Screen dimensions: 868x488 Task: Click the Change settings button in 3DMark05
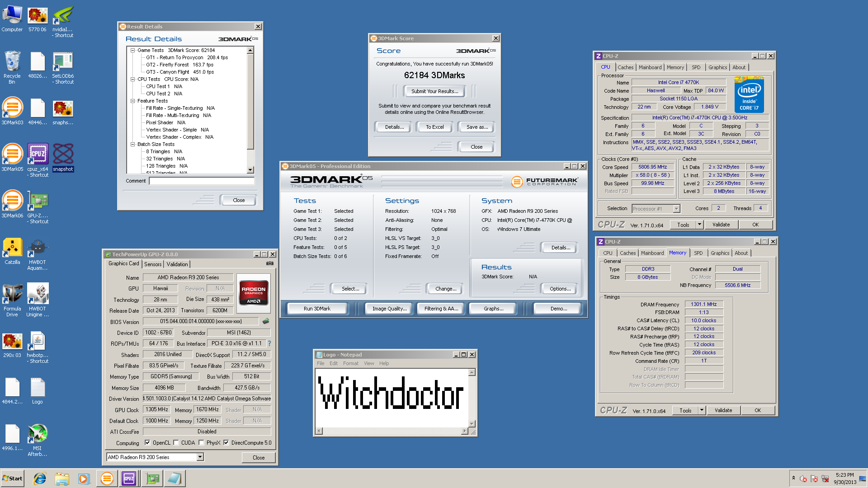click(446, 289)
